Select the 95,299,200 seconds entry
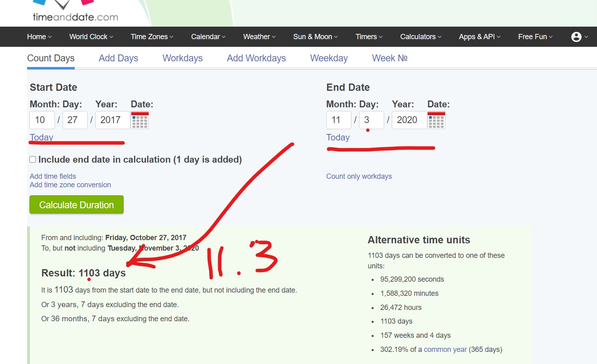597x364 pixels. 412,279
